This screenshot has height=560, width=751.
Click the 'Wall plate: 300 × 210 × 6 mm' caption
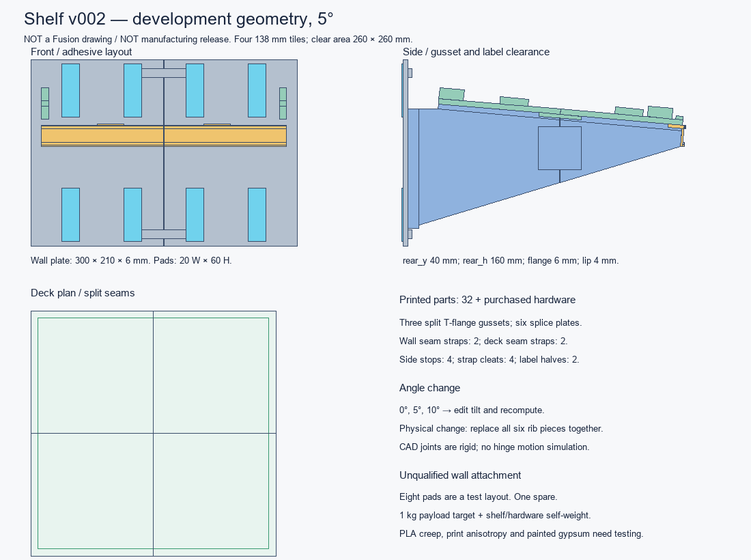point(131,261)
